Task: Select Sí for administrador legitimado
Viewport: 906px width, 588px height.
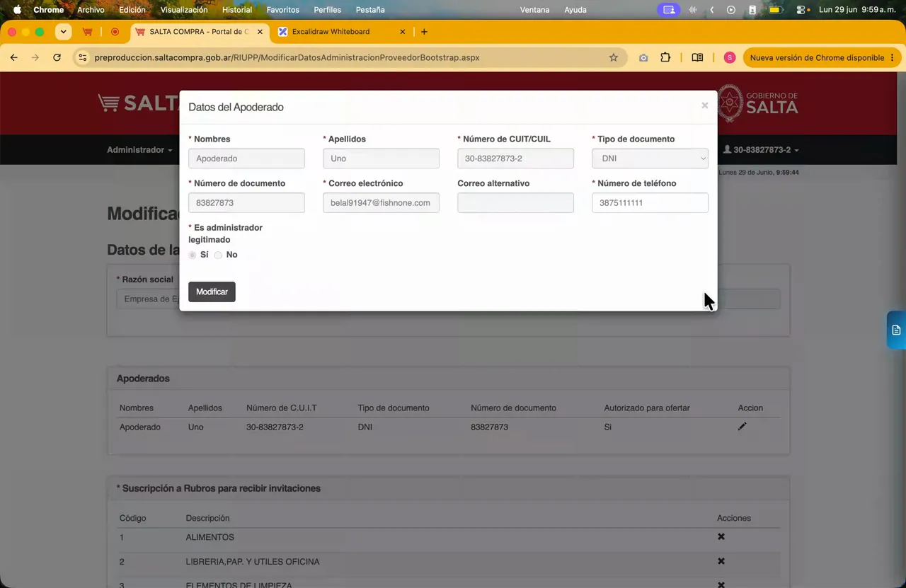Action: (x=193, y=255)
